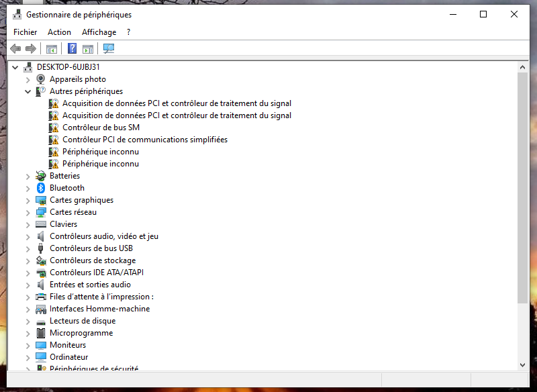Image resolution: width=537 pixels, height=392 pixels.
Task: Click the Lecteurs de disque drive icon
Action: [x=41, y=322]
